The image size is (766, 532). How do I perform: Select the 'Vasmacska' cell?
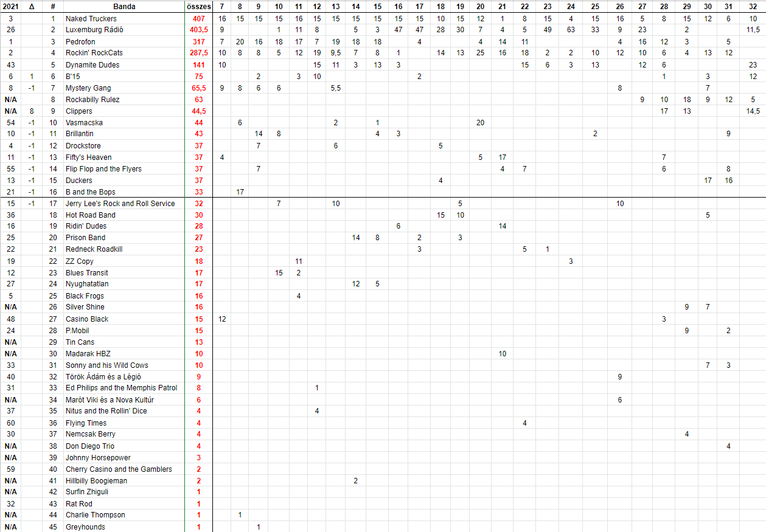(124, 123)
